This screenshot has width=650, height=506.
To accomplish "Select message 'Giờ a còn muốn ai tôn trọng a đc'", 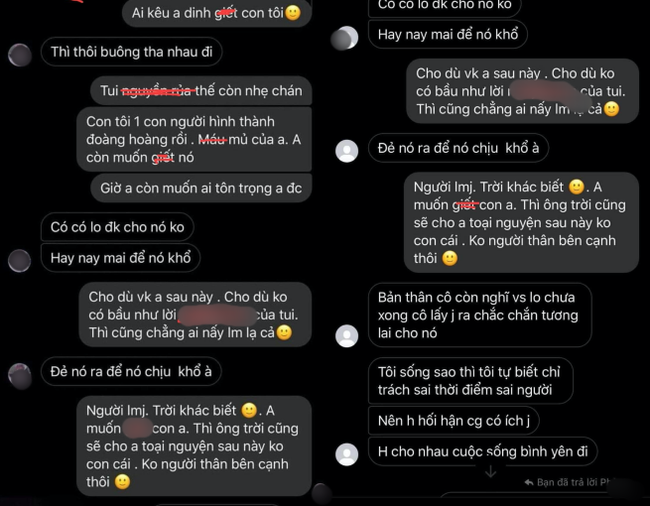I will click(x=201, y=188).
